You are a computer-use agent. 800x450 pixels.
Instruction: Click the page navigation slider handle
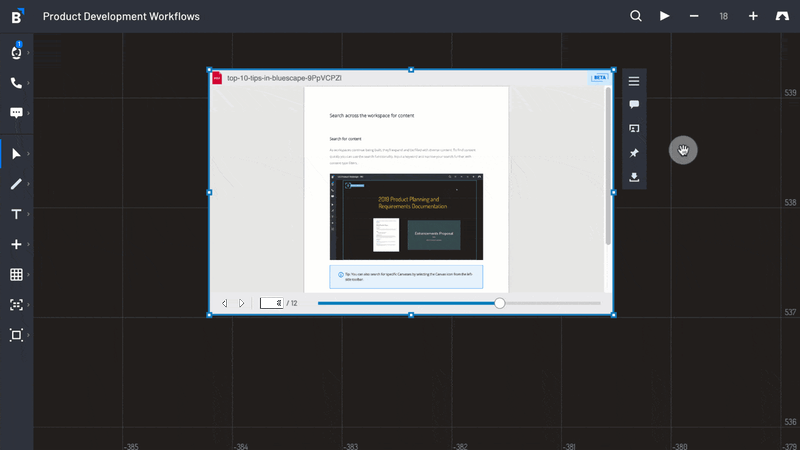(x=499, y=303)
